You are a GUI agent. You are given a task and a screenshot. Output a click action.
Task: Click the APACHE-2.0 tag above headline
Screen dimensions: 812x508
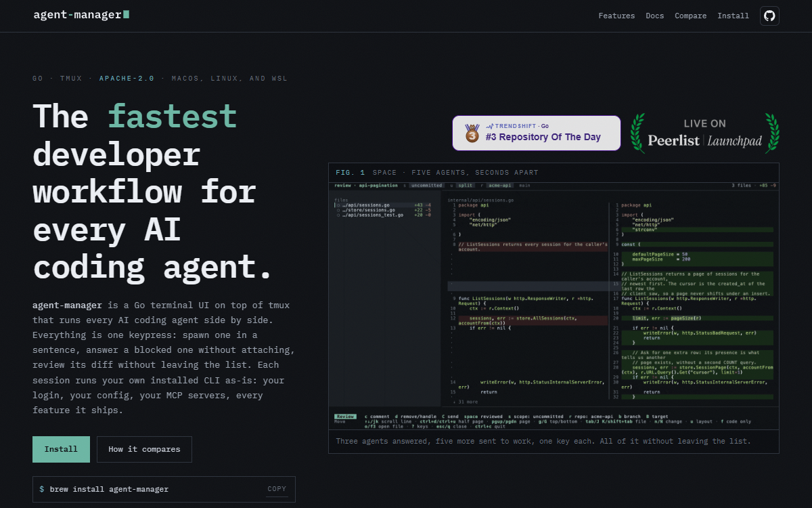click(128, 79)
